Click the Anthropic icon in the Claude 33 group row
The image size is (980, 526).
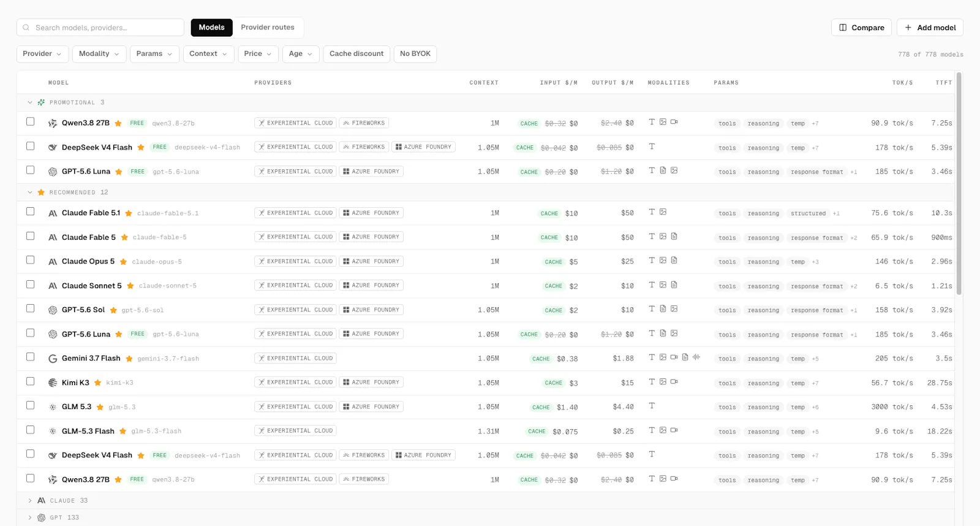(x=41, y=501)
